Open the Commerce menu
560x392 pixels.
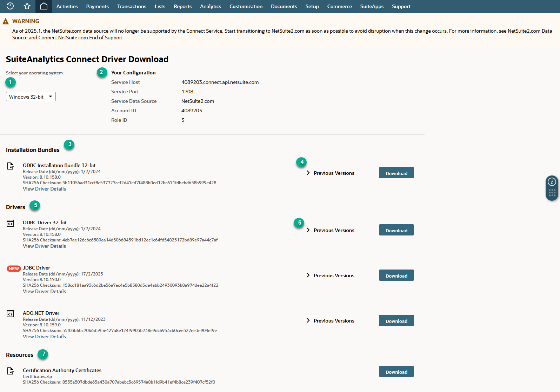point(340,6)
